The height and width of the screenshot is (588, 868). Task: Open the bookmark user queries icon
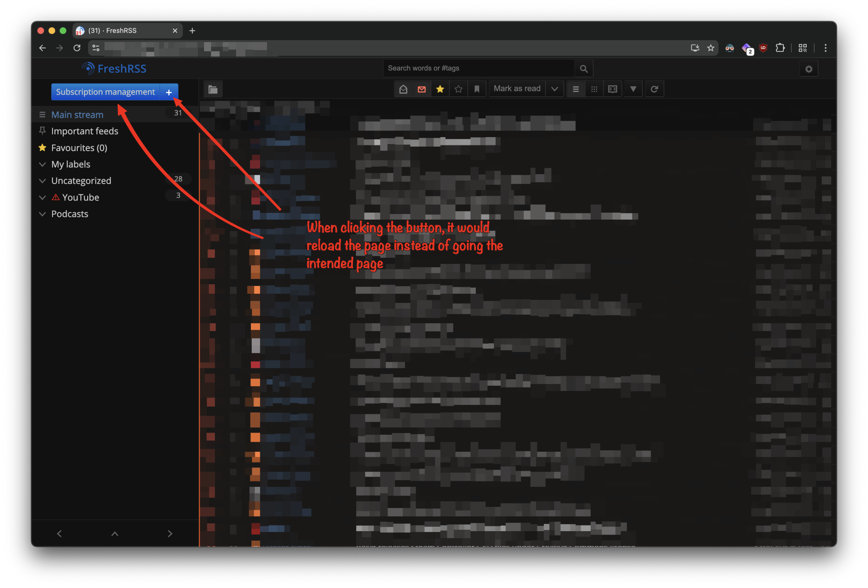477,89
